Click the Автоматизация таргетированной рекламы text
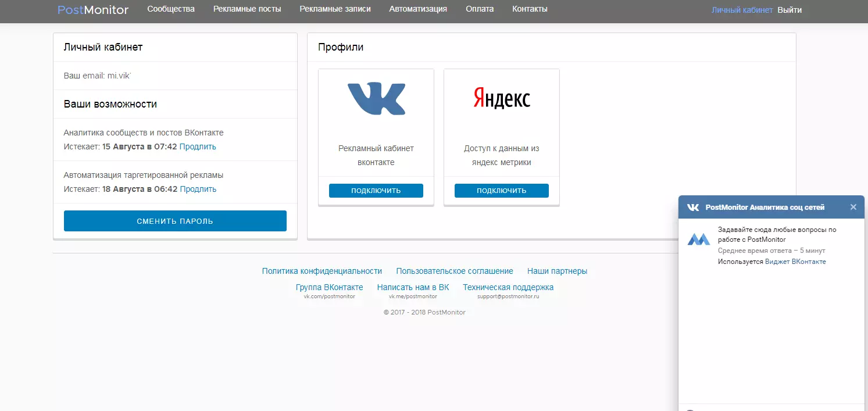 tap(144, 175)
